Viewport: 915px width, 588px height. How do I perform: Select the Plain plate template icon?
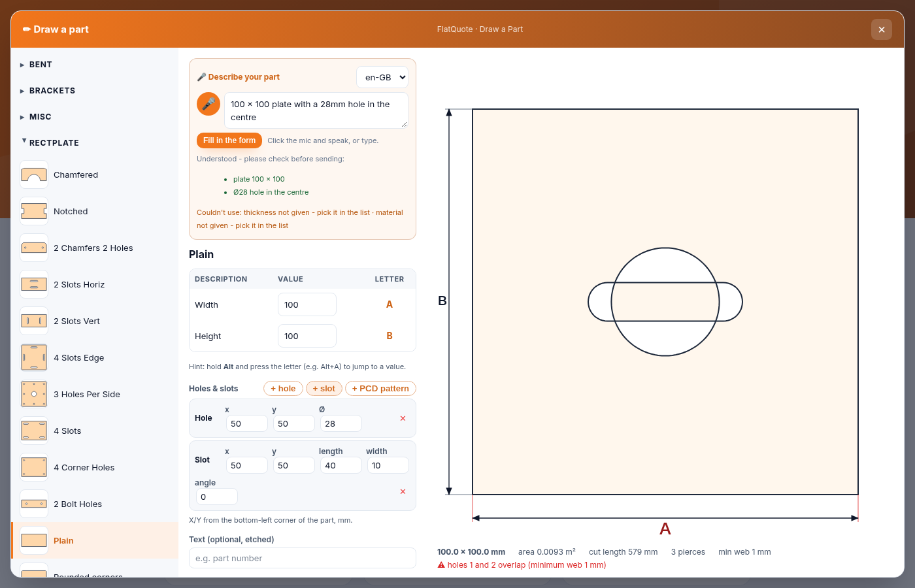click(34, 540)
